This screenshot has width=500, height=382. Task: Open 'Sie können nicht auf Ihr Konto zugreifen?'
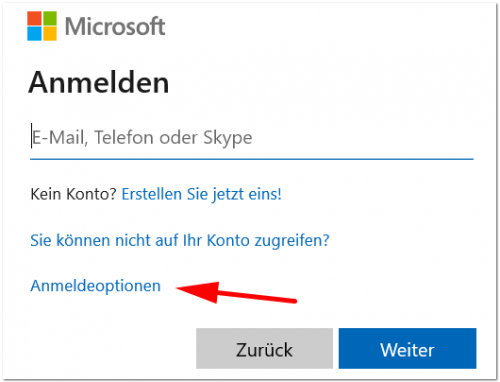[x=180, y=240]
